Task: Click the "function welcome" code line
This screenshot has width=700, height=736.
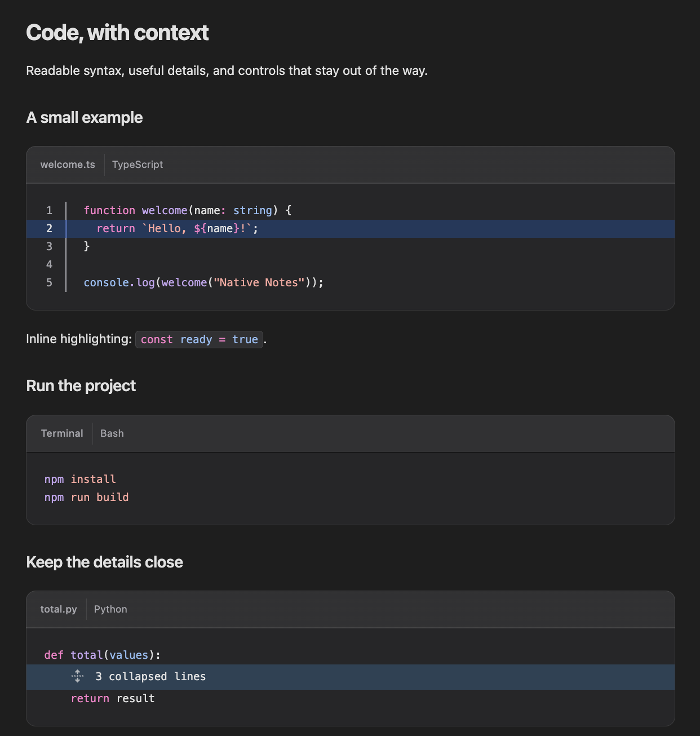Action: click(188, 210)
